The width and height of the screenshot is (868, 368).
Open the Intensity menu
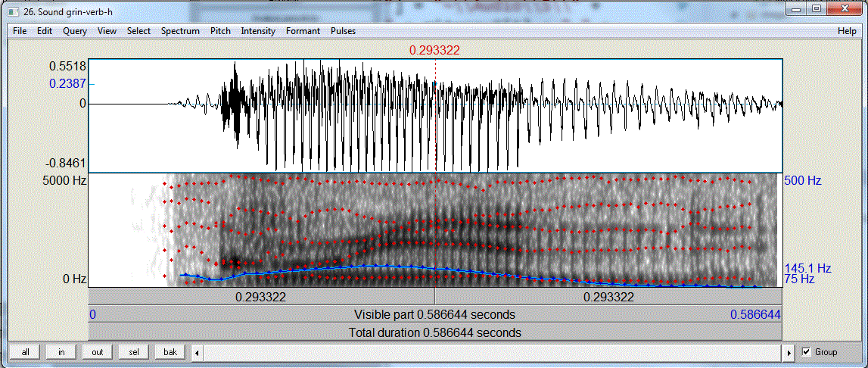click(258, 31)
